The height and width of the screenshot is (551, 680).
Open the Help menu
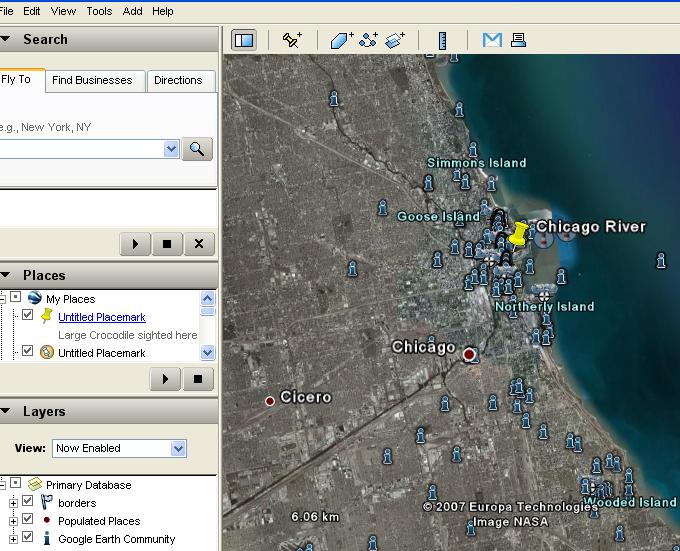(x=163, y=11)
